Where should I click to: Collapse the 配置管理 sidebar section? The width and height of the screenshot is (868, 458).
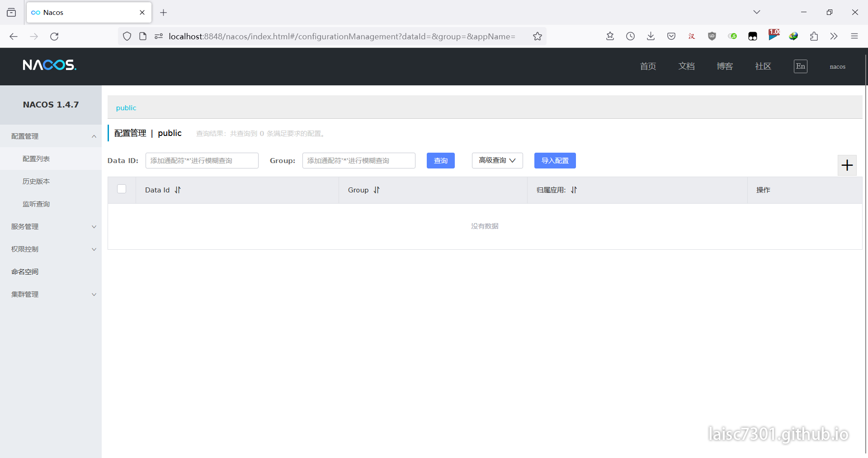click(51, 136)
